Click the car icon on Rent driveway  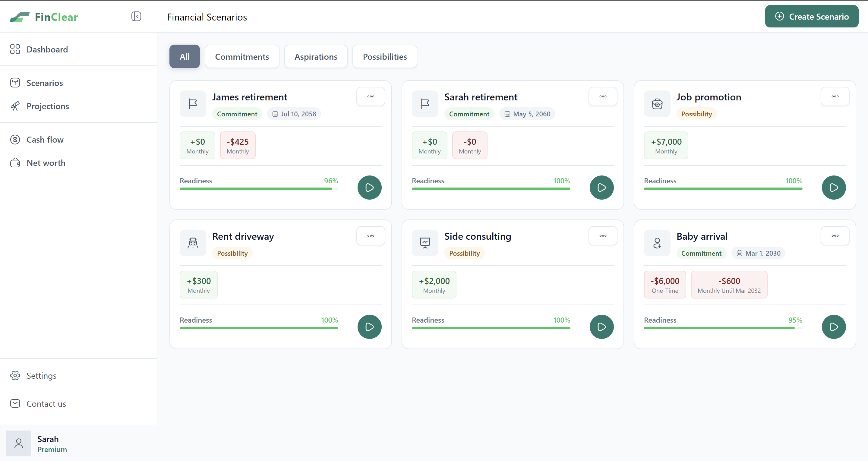(x=193, y=243)
